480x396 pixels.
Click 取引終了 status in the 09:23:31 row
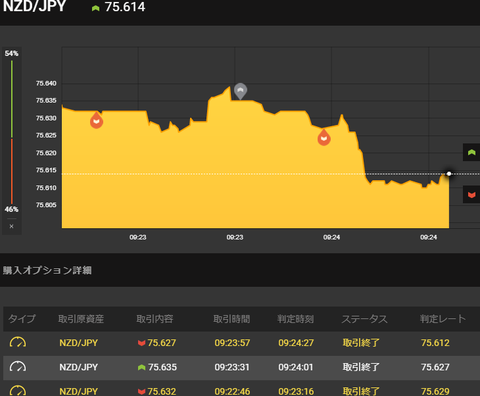361,367
